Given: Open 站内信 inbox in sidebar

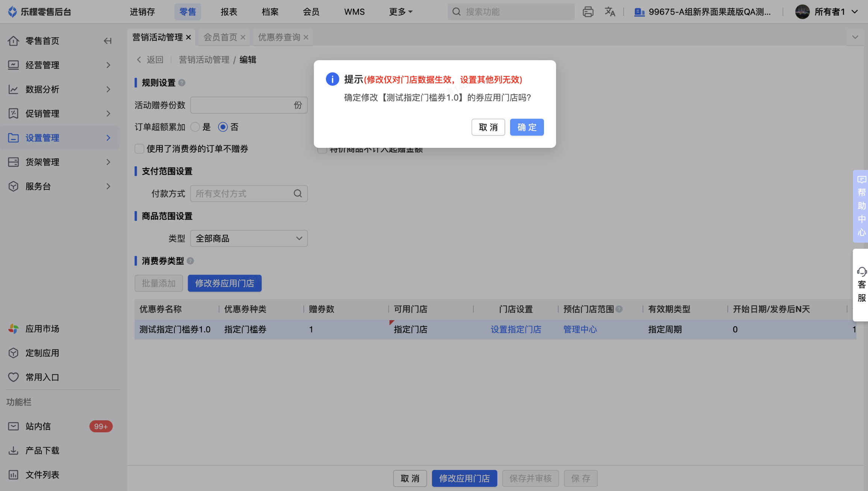Looking at the screenshot, I should click(x=38, y=426).
